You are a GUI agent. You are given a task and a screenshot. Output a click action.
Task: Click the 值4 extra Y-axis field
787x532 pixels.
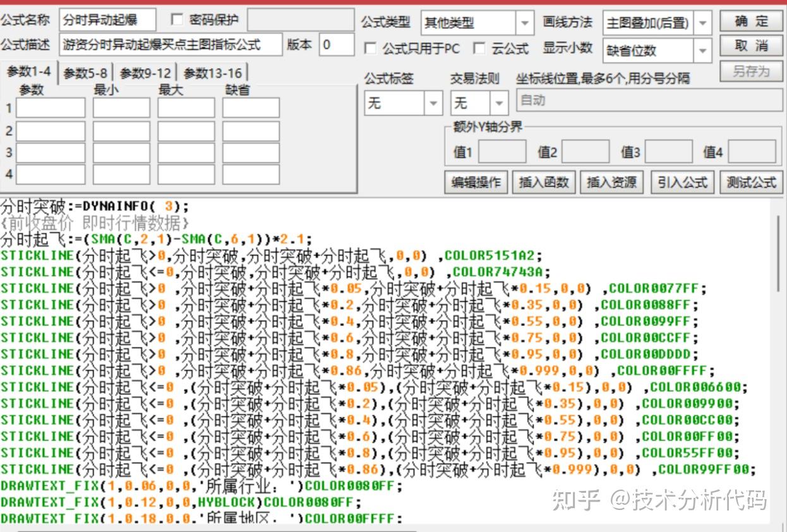[752, 152]
